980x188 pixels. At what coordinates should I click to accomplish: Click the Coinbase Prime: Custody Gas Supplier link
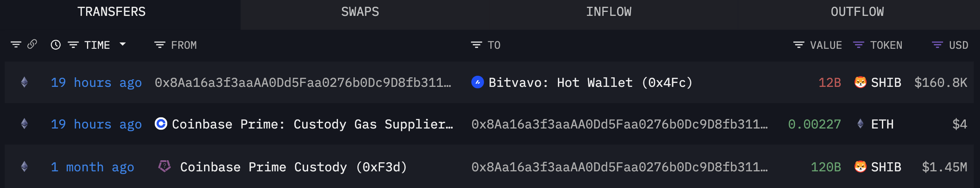(x=312, y=124)
